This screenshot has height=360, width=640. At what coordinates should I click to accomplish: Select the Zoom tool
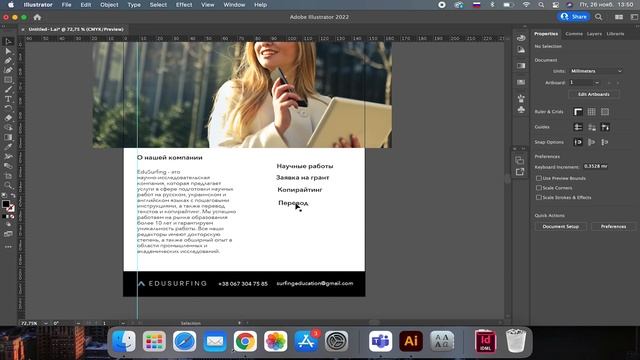pos(8,186)
